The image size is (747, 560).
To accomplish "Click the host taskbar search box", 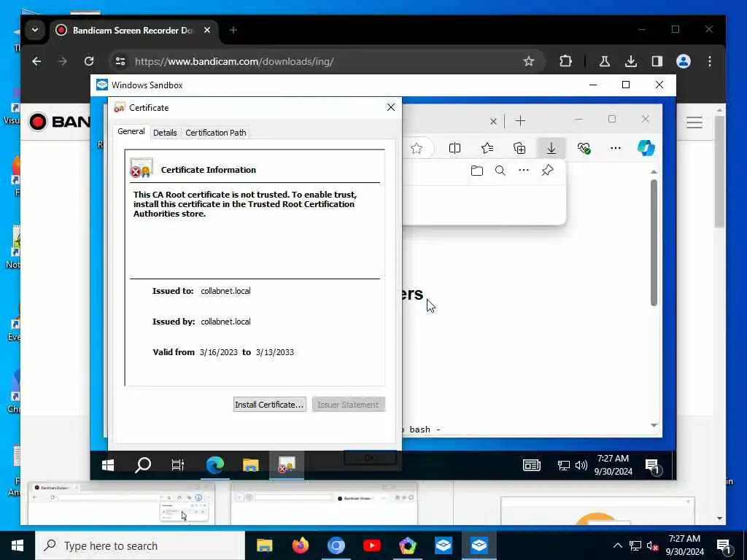I will pos(140,545).
